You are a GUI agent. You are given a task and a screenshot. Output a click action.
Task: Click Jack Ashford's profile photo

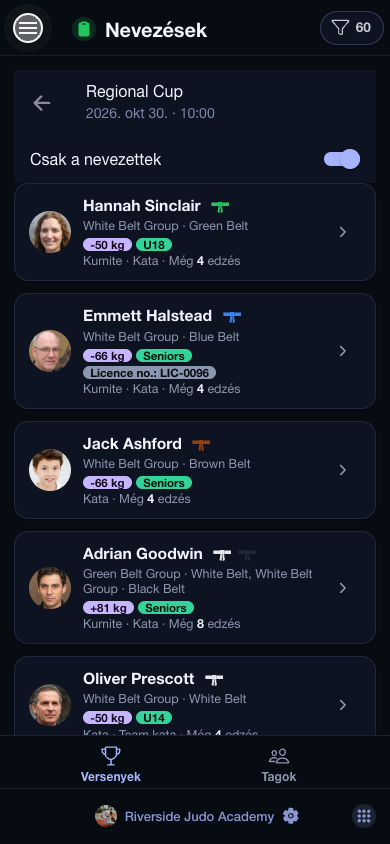(x=50, y=470)
